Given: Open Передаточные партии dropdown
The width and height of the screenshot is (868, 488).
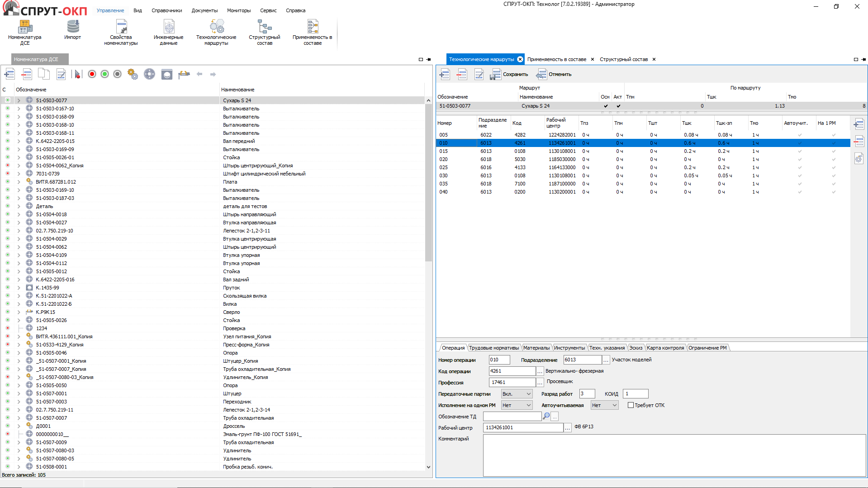Looking at the screenshot, I should click(x=528, y=394).
